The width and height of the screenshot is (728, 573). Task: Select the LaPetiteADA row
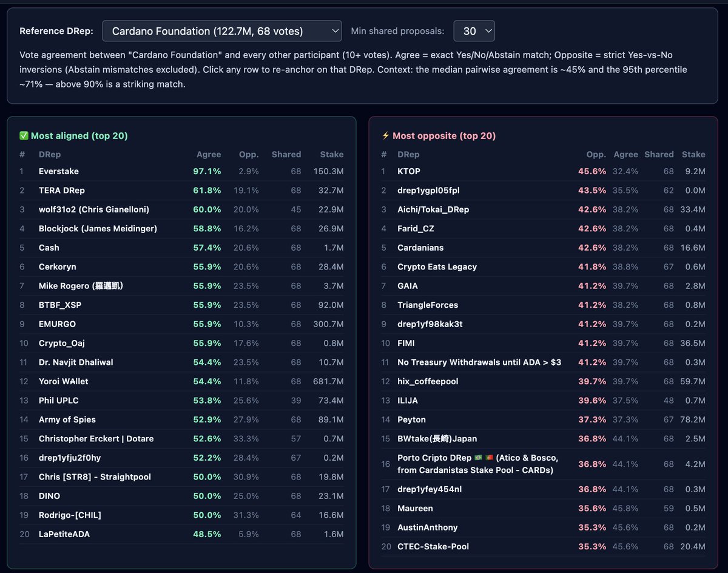pos(181,534)
